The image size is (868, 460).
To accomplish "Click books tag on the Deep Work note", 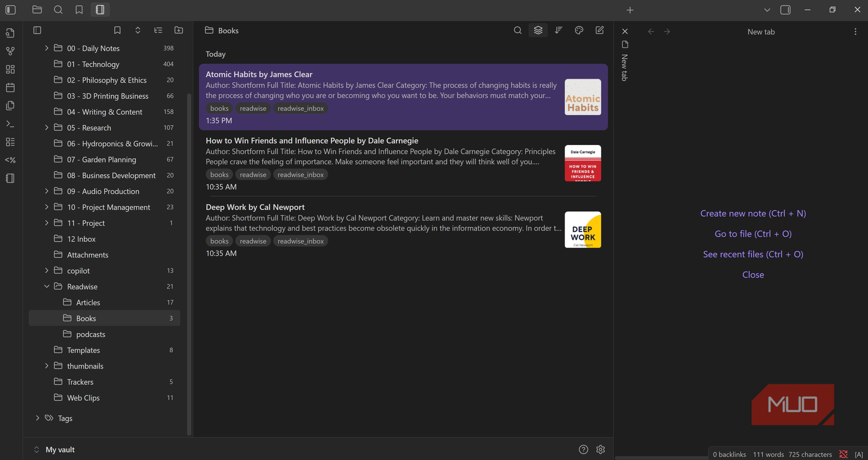I will 219,241.
